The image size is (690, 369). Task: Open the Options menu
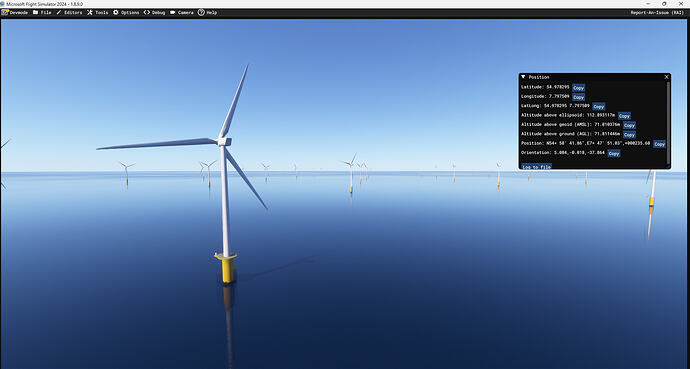[x=126, y=13]
